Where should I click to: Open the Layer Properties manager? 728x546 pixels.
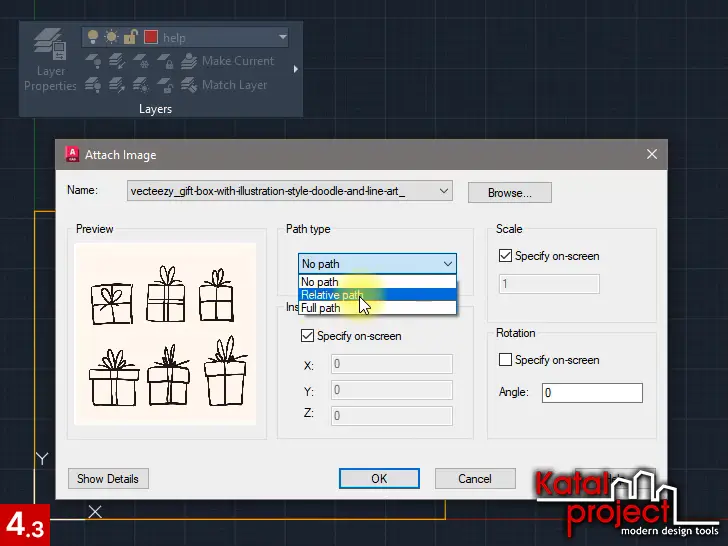tap(50, 60)
